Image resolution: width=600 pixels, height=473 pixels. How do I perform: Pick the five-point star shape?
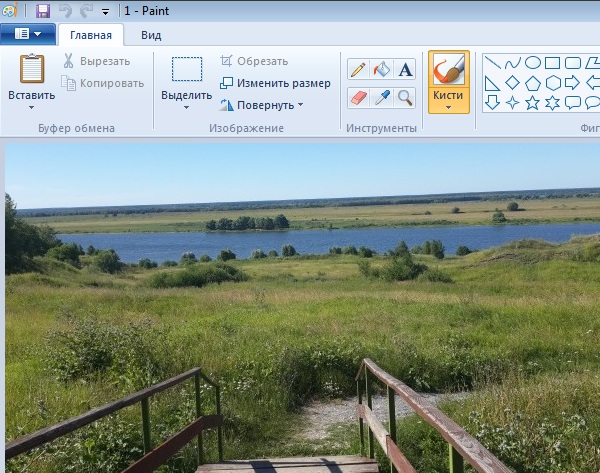tap(533, 102)
